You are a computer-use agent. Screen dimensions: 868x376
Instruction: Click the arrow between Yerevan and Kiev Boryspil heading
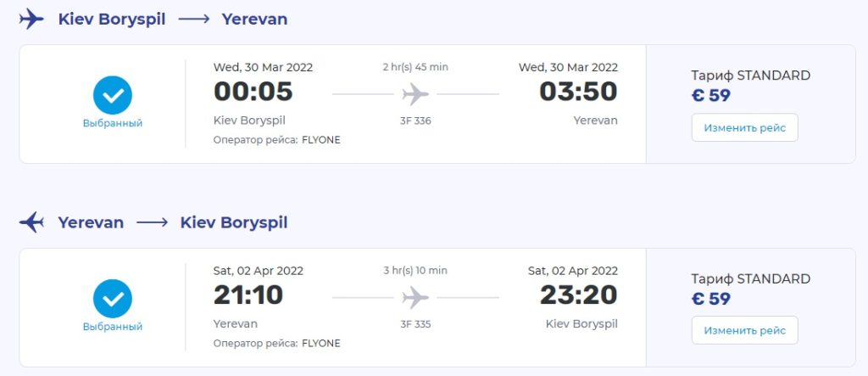153,223
